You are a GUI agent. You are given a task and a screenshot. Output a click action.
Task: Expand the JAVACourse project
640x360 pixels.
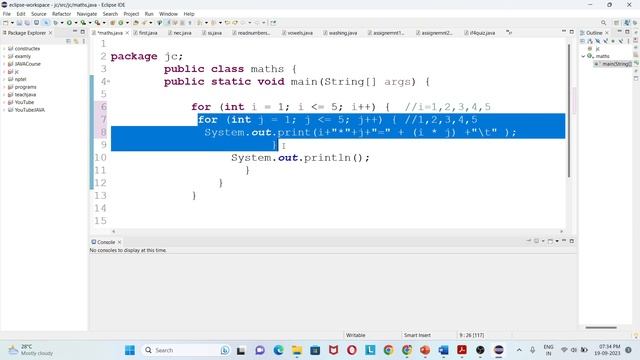point(4,64)
